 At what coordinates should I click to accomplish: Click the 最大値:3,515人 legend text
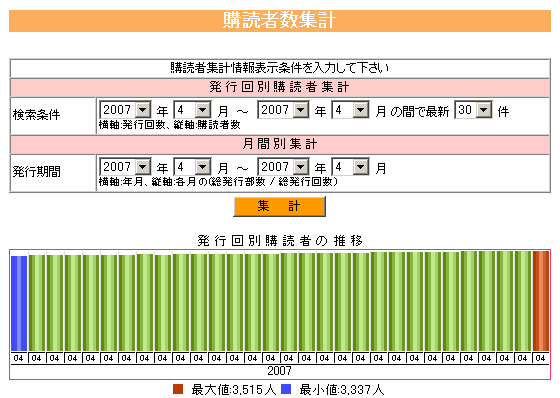[x=234, y=389]
